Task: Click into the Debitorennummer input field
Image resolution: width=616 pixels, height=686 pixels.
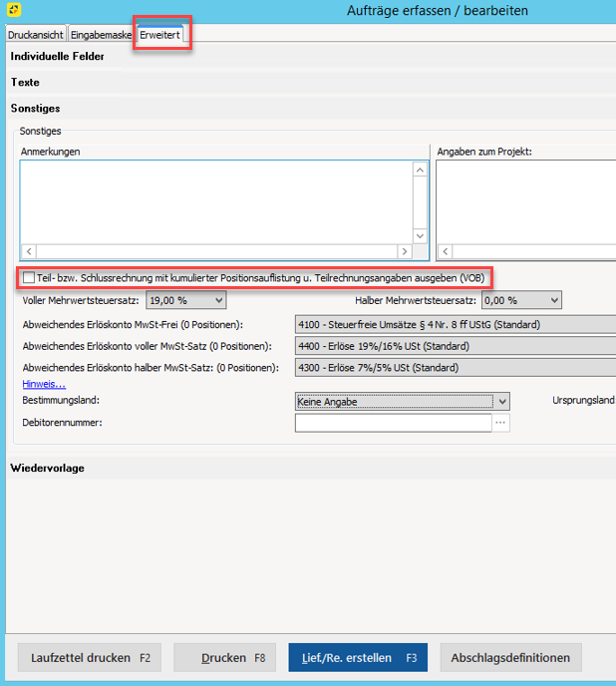Action: pyautogui.click(x=393, y=423)
